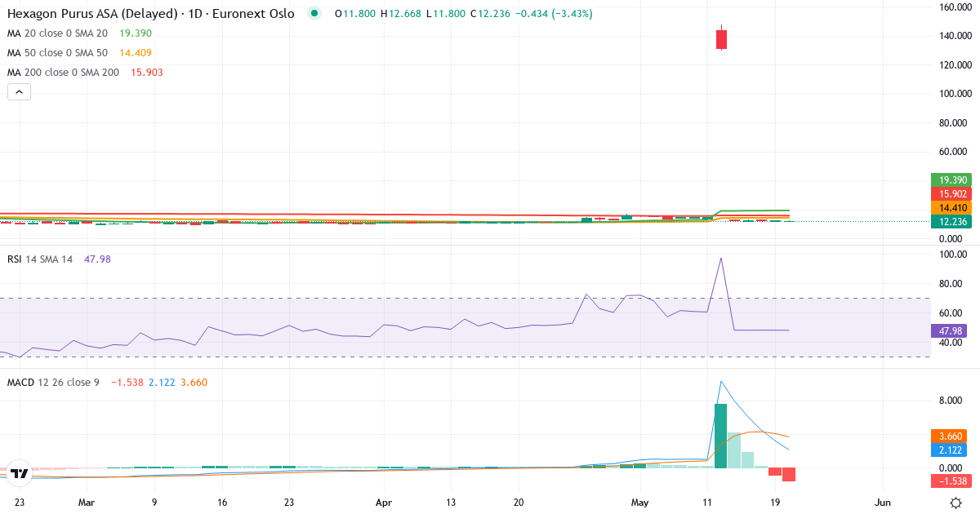This screenshot has height=514, width=980.
Task: Select the MACD 12 26 close 9 legend
Action: (x=106, y=382)
